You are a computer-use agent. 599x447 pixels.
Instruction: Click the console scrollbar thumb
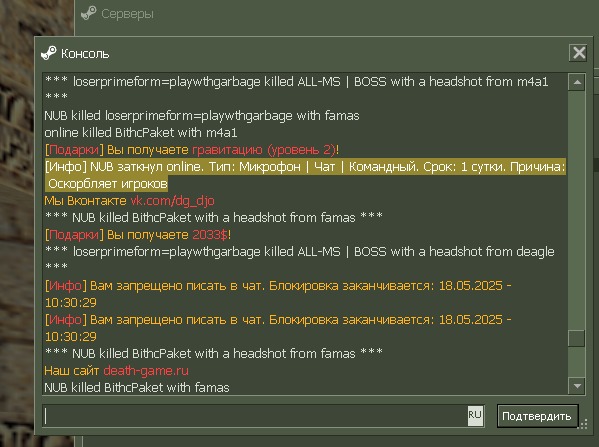click(577, 338)
